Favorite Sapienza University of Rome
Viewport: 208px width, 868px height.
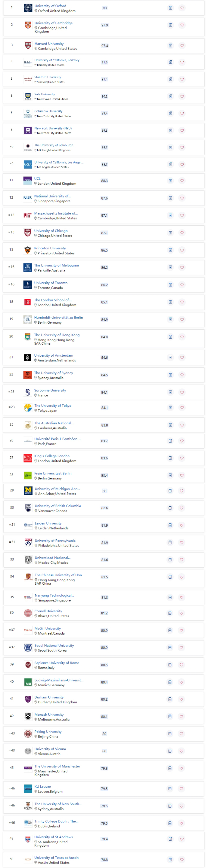point(182,665)
